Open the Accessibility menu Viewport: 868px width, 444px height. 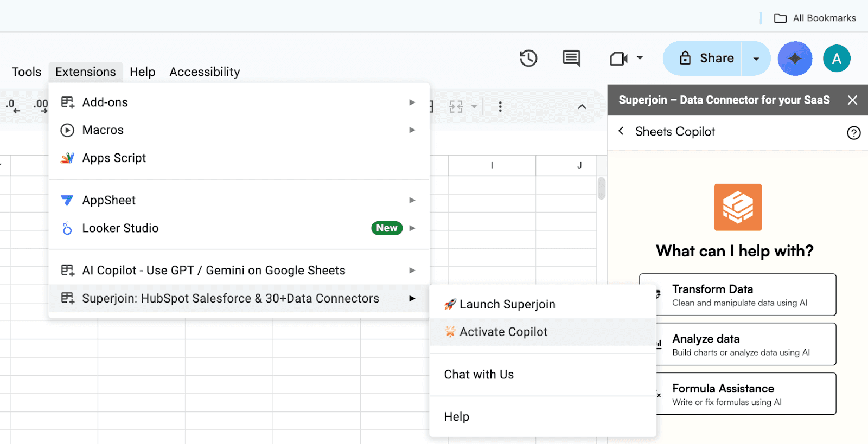[205, 72]
